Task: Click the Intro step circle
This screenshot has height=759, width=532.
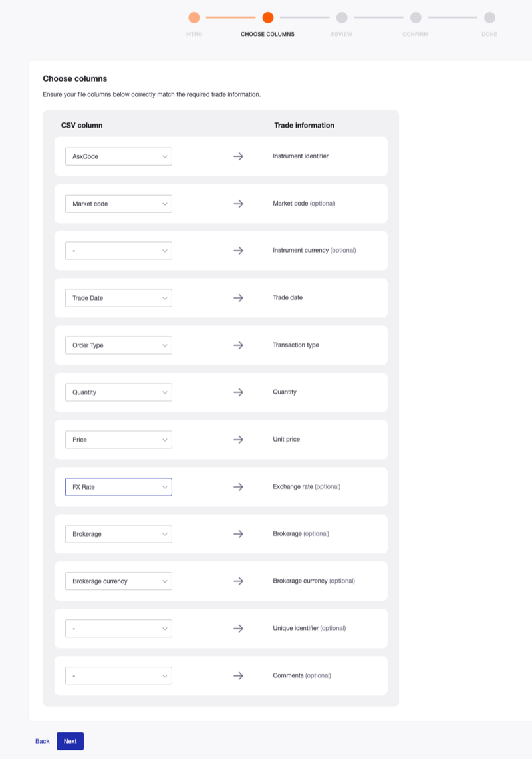Action: [194, 17]
